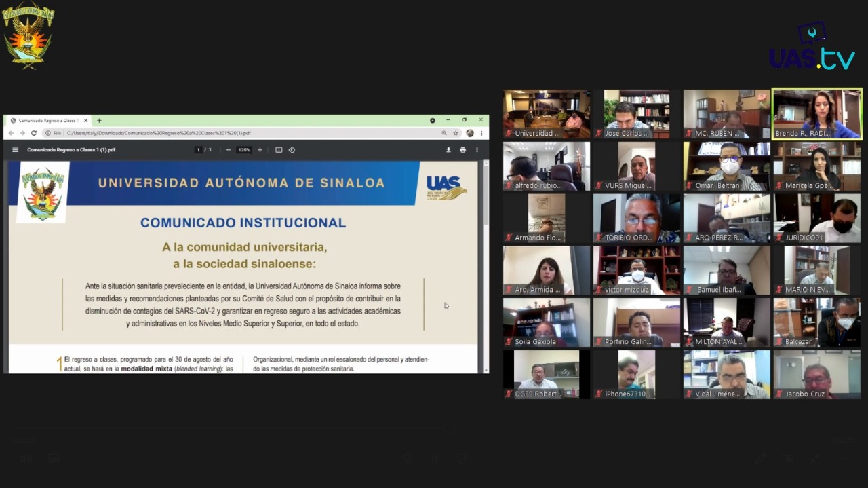
Task: Select TORIBIO ORD's video tile
Action: coord(637,219)
